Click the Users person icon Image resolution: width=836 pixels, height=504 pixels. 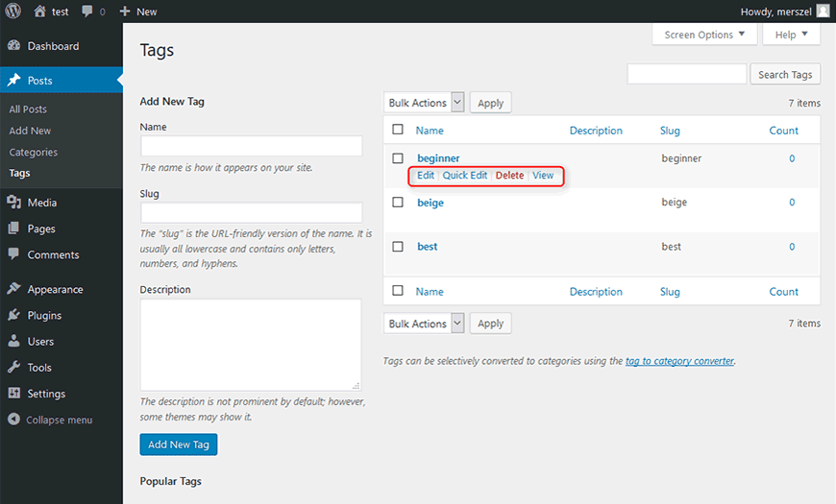13,341
